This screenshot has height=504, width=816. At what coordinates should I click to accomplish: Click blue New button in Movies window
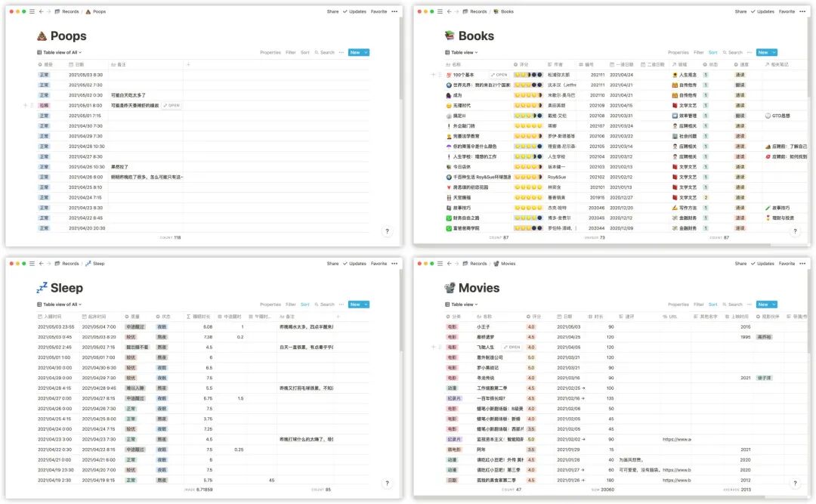pos(763,305)
